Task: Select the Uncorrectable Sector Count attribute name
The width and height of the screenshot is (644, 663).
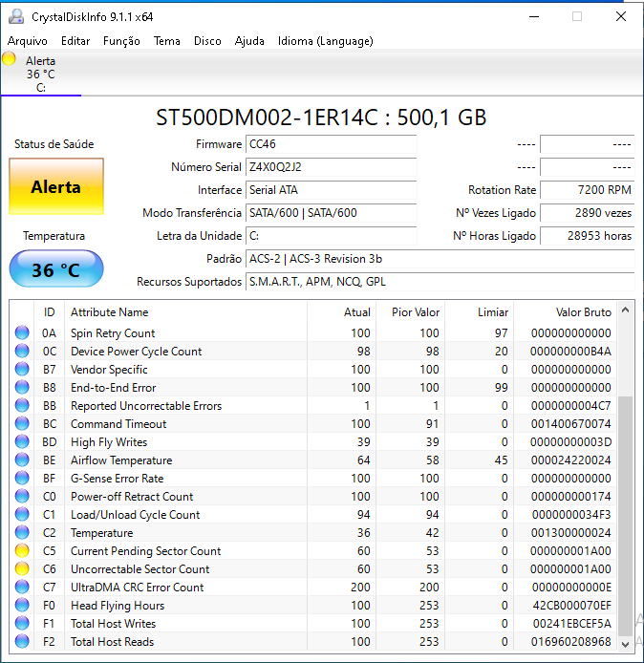Action: [x=140, y=569]
